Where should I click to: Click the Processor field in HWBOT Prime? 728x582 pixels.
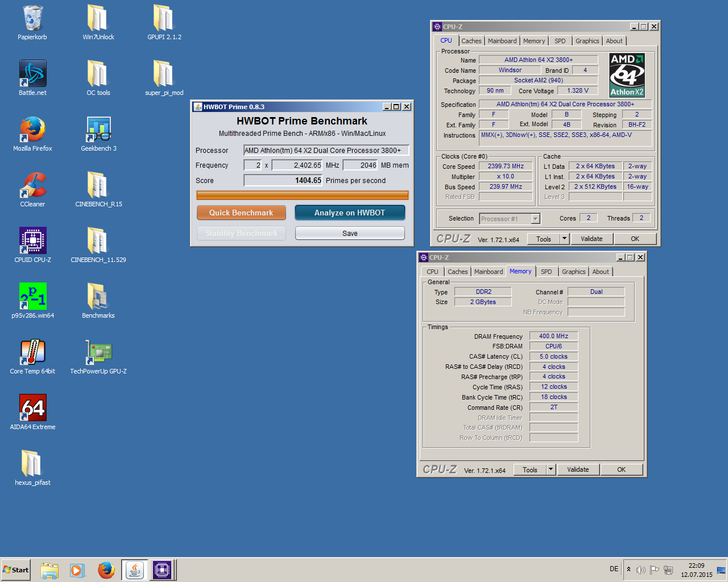point(326,150)
